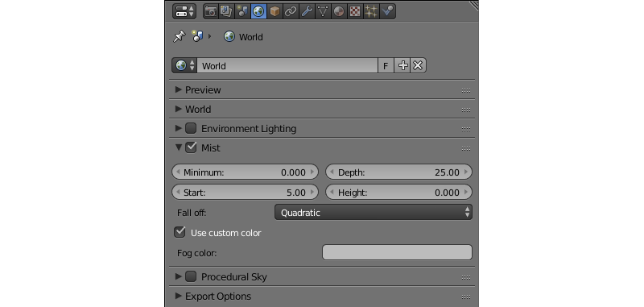
Task: Click the Procedural Sky panel grip handle
Action: [466, 277]
